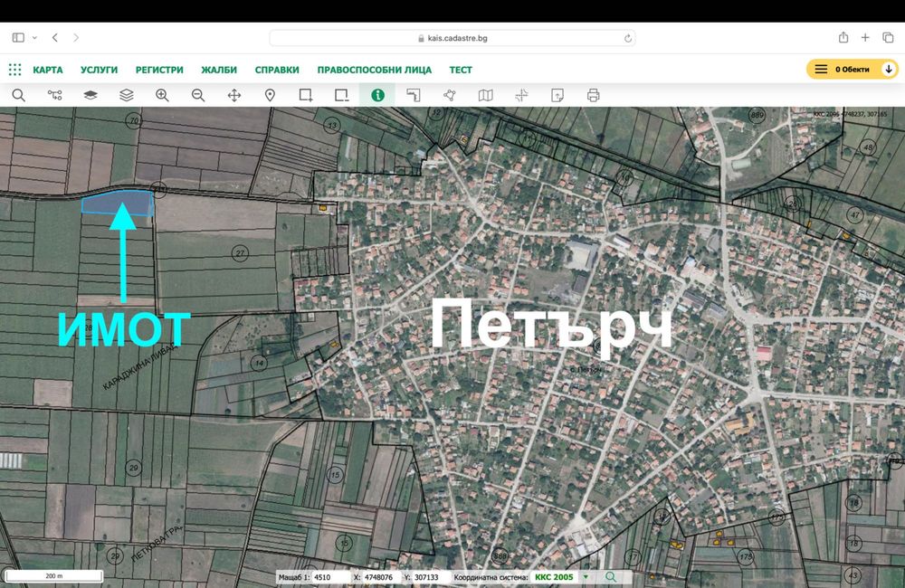Zoom in on the map

(x=162, y=95)
